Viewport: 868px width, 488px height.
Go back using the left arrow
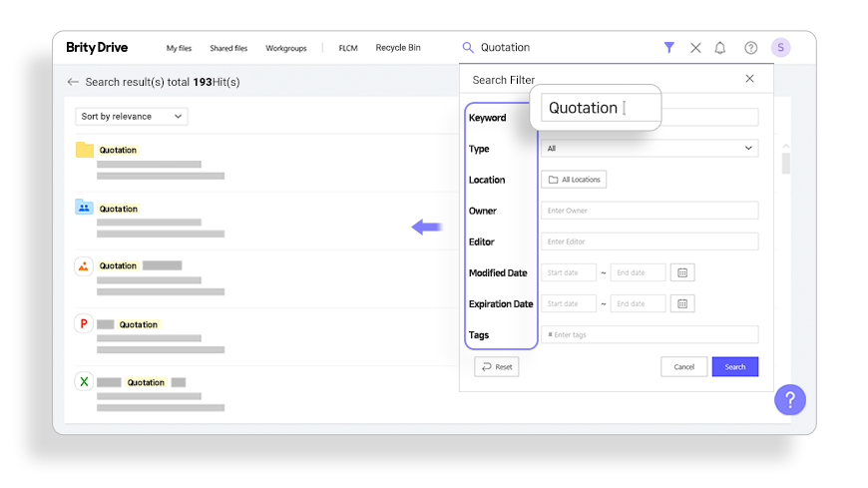click(x=73, y=82)
